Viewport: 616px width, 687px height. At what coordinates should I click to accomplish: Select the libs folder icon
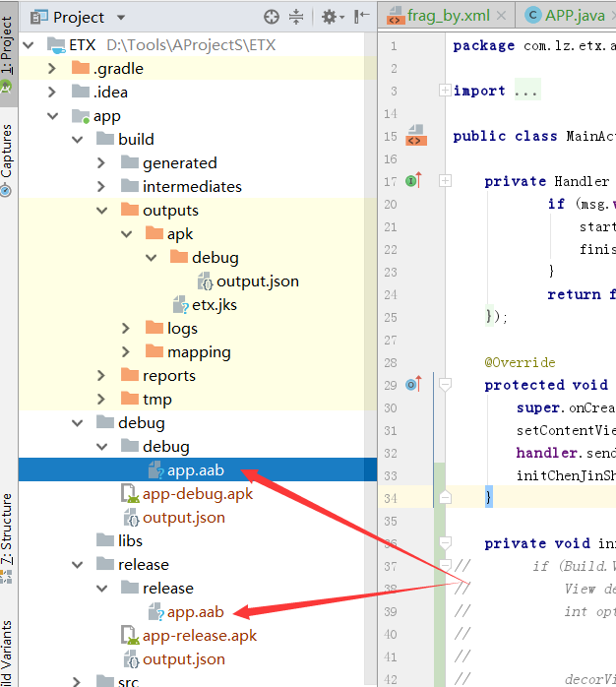point(105,540)
